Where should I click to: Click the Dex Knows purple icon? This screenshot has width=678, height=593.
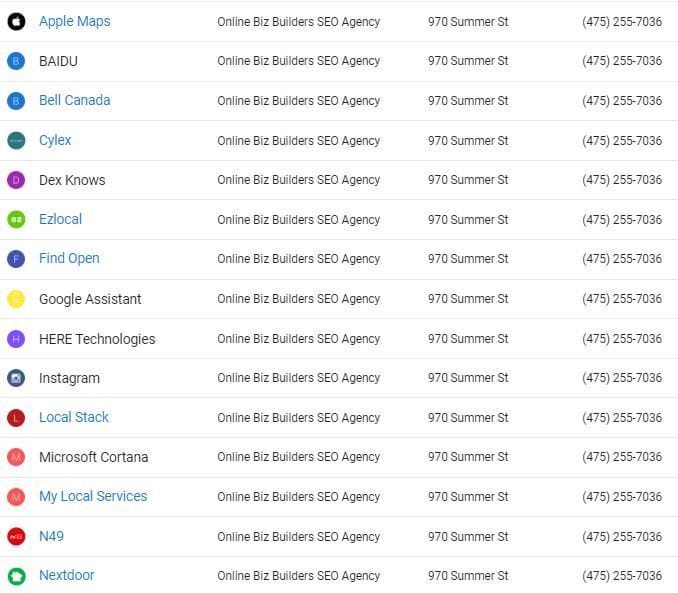click(x=16, y=180)
